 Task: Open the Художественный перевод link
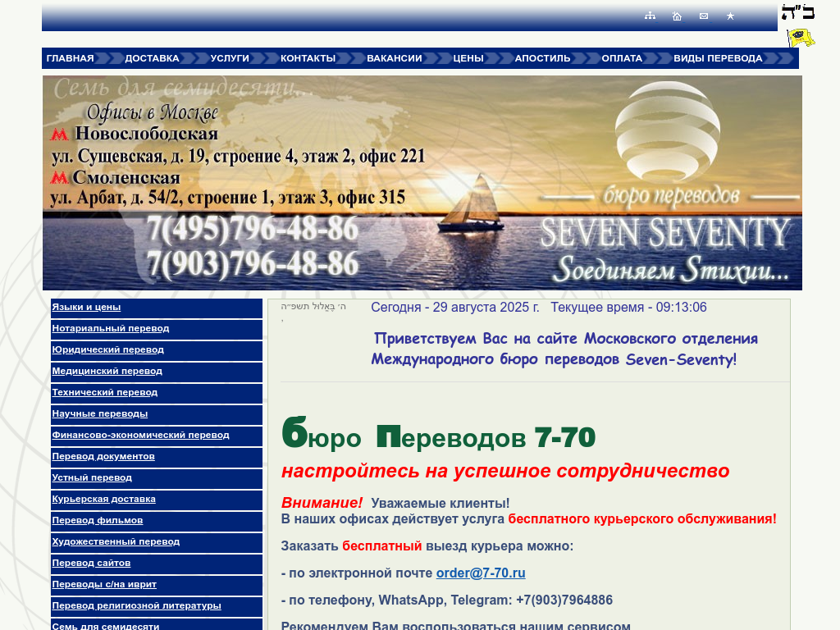pos(116,542)
